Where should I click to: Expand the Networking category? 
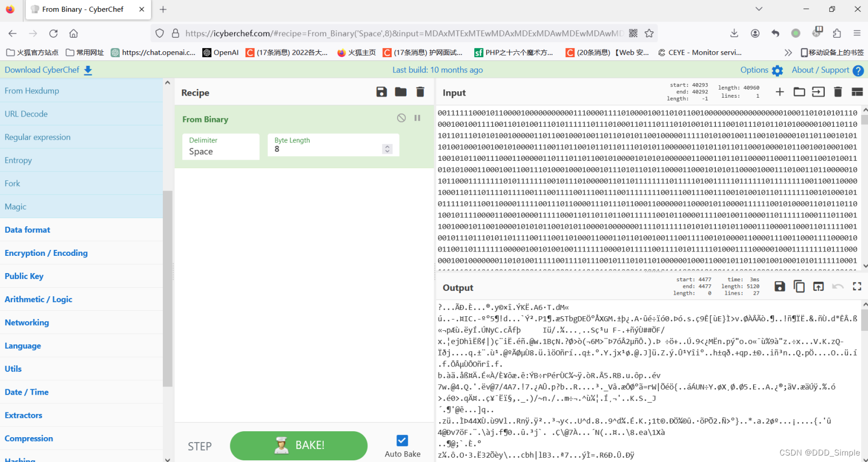coord(81,323)
